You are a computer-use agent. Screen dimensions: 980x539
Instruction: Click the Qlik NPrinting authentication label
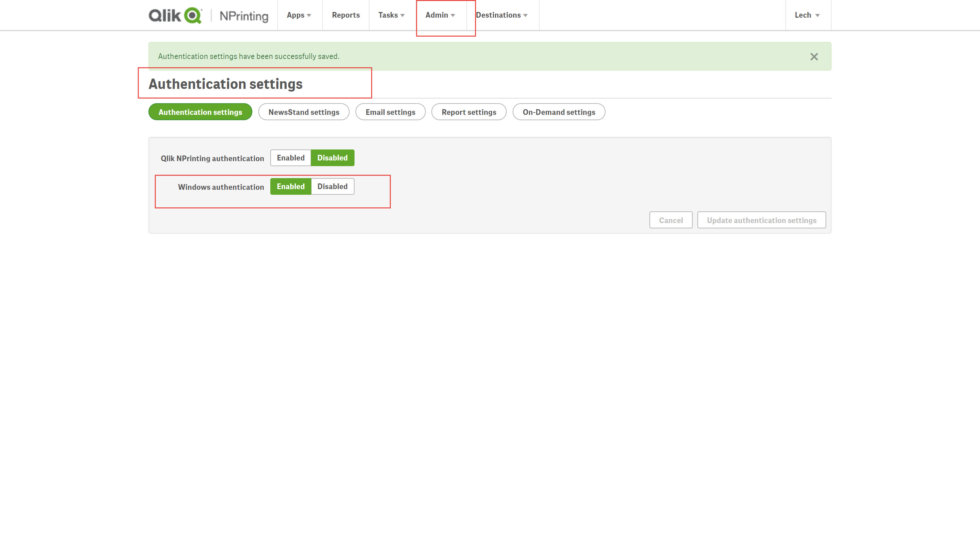tap(212, 158)
